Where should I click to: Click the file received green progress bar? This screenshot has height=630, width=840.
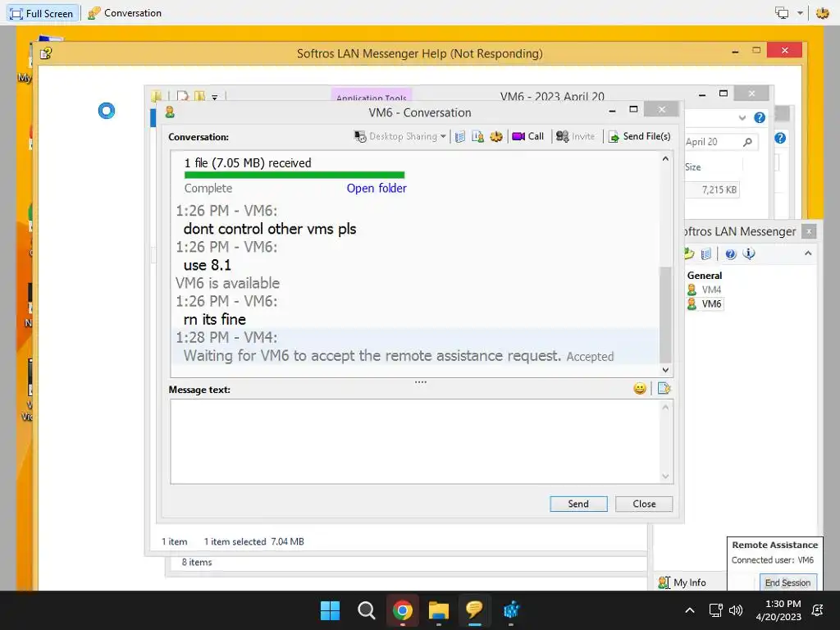tap(294, 175)
